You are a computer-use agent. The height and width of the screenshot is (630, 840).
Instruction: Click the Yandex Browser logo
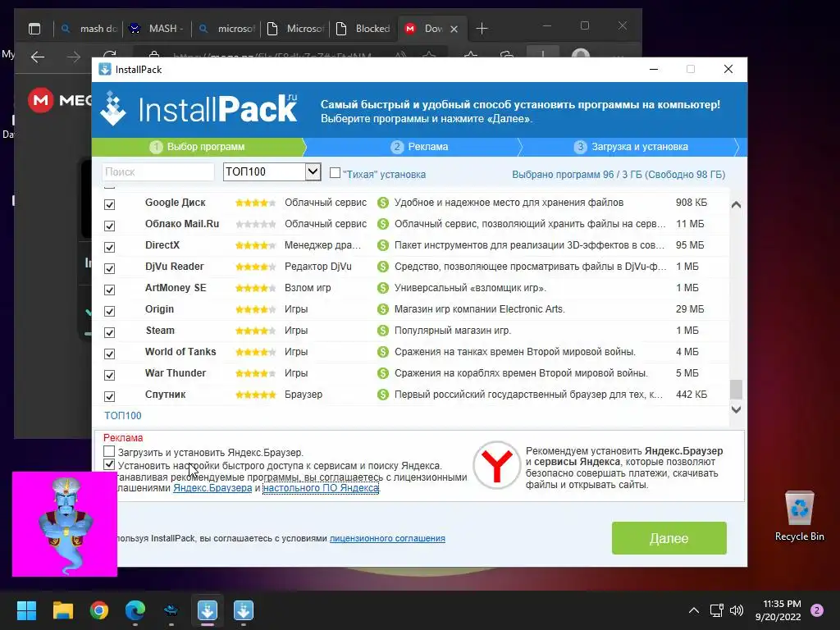click(x=496, y=465)
